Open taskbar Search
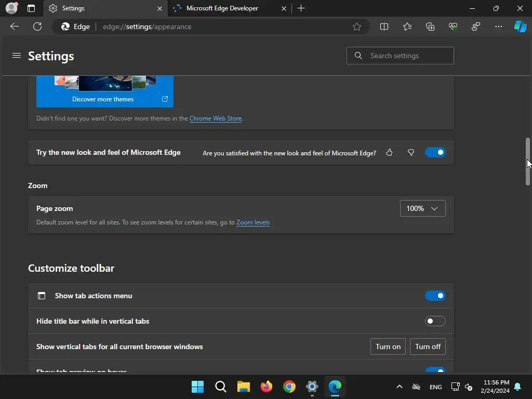The width and height of the screenshot is (532, 399). (x=220, y=387)
